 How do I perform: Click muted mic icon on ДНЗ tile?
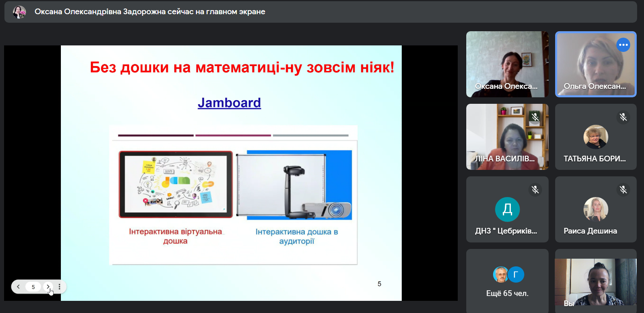535,190
